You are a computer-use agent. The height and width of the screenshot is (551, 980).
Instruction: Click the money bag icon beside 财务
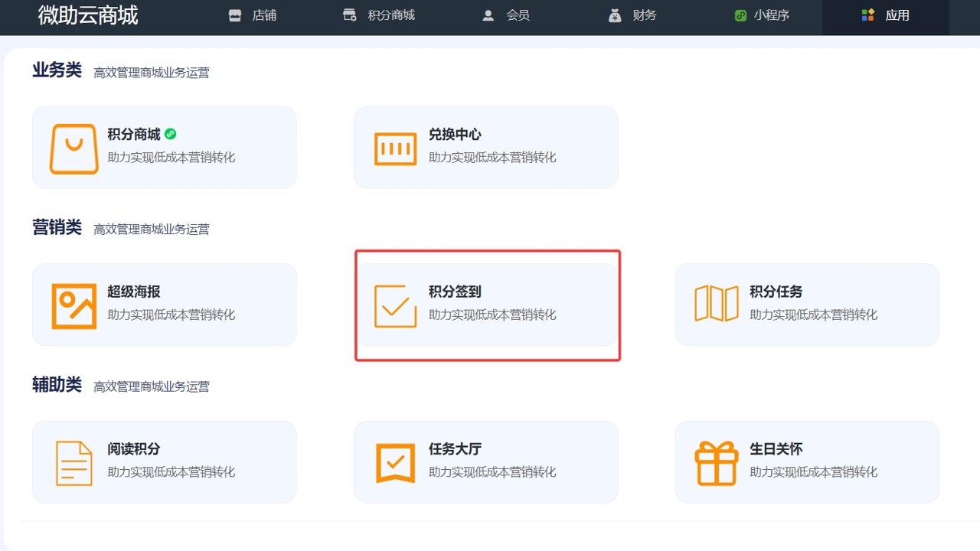[x=615, y=15]
